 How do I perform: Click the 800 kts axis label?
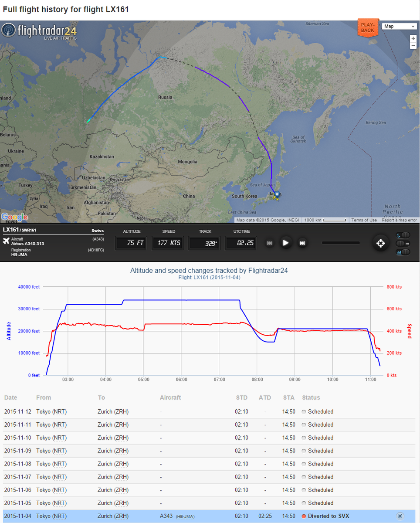(394, 287)
